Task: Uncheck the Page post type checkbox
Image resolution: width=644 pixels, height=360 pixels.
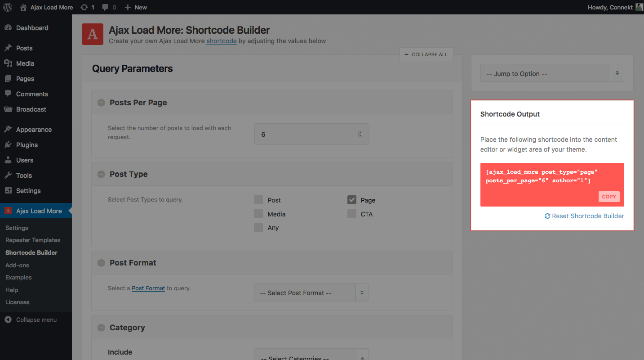Action: coord(352,200)
